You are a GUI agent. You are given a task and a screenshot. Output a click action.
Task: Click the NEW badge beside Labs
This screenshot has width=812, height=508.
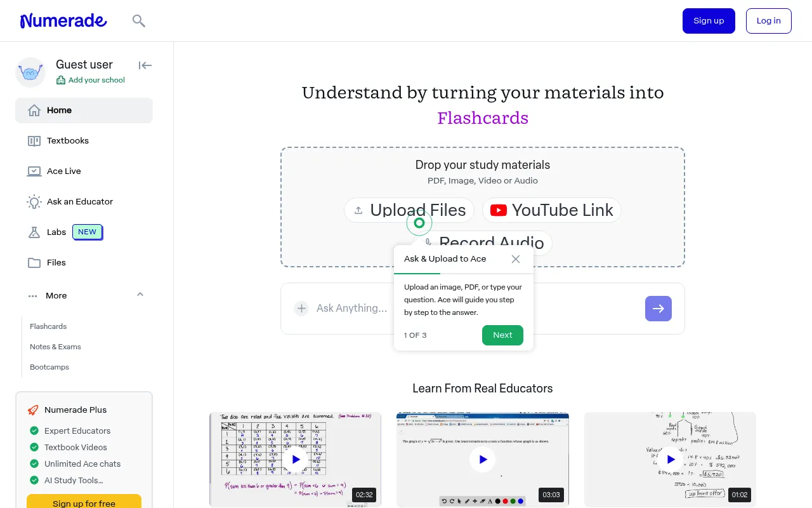pos(88,232)
